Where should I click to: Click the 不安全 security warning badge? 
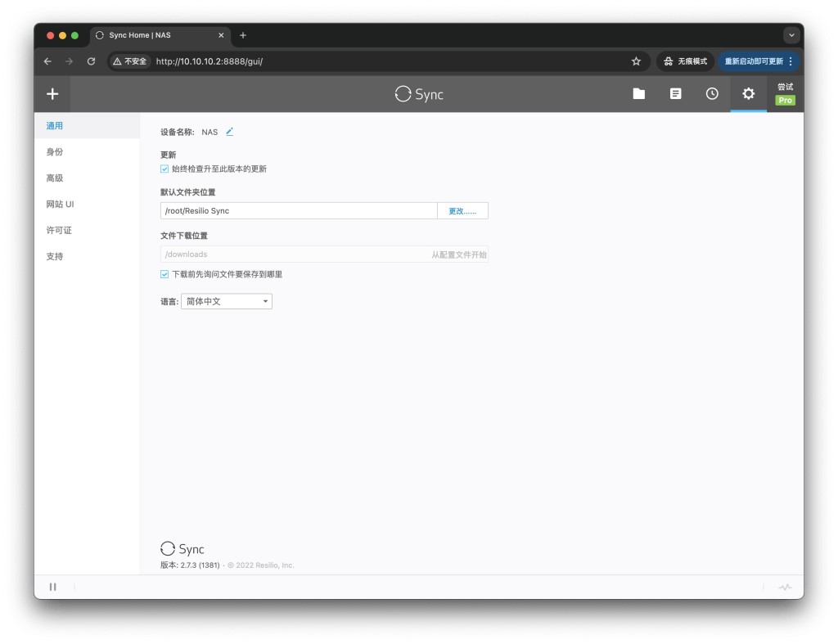130,61
